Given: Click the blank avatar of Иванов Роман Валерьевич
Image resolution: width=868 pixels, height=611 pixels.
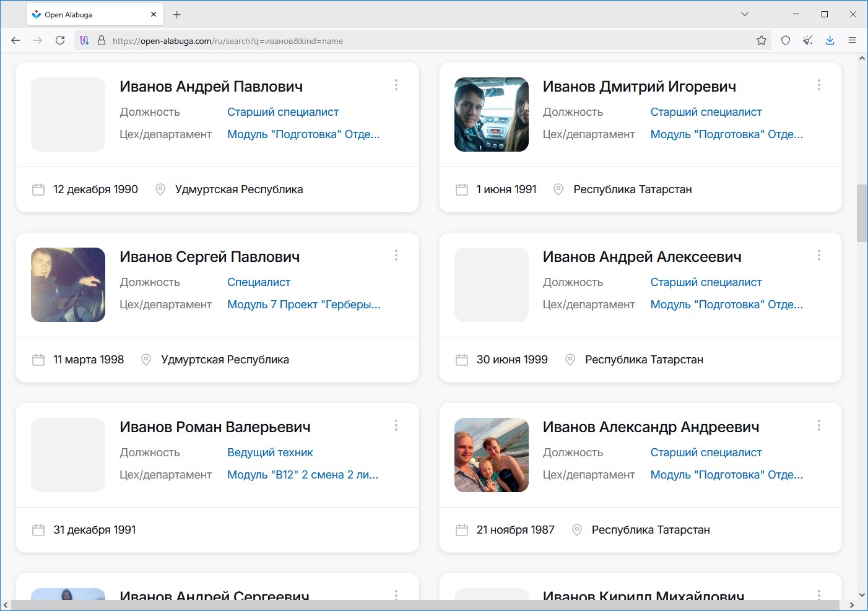Looking at the screenshot, I should tap(68, 455).
